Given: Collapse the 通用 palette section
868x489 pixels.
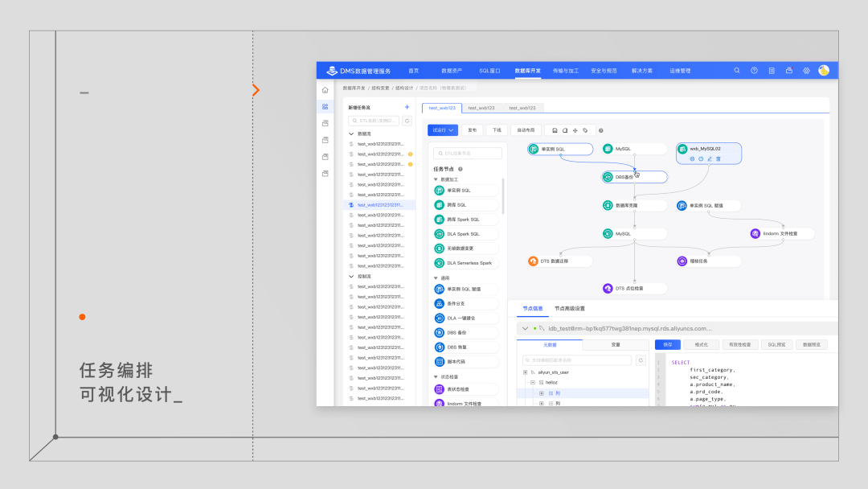Looking at the screenshot, I should pyautogui.click(x=436, y=278).
